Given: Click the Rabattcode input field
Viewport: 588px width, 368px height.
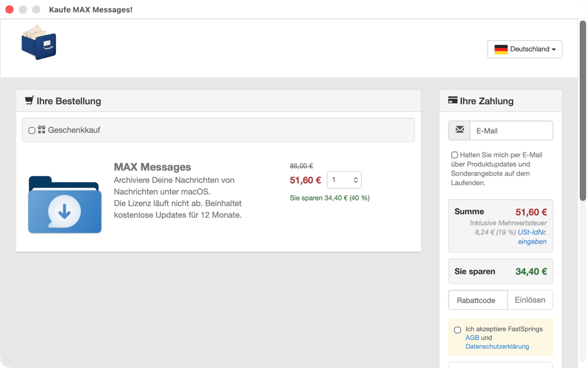Looking at the screenshot, I should click(x=477, y=300).
